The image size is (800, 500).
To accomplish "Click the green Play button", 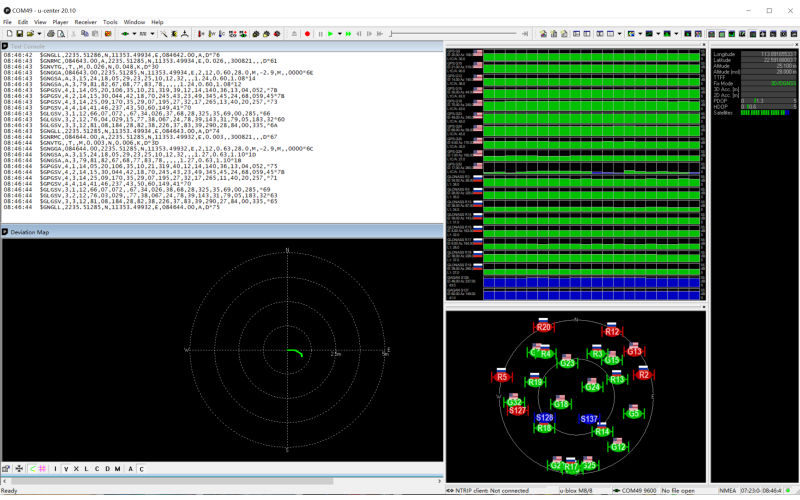I will 331,34.
